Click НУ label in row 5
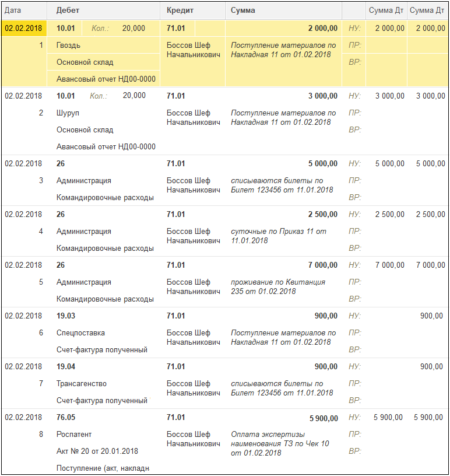Screen dimensions: 450x476 point(355,265)
